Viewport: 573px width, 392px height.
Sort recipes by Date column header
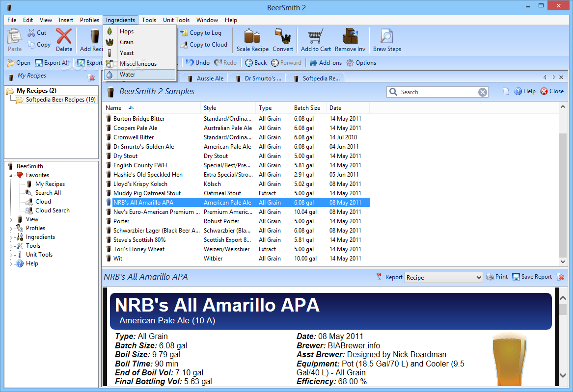point(348,108)
